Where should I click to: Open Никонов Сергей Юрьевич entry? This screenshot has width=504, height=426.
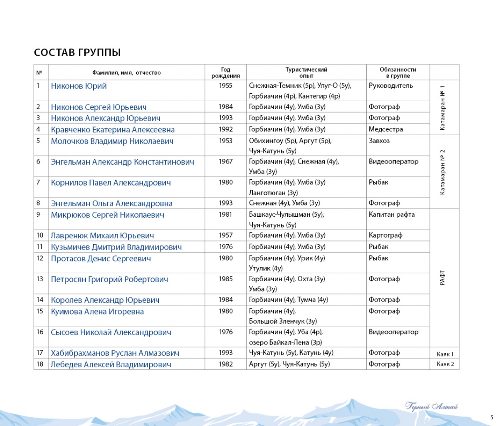pyautogui.click(x=99, y=107)
